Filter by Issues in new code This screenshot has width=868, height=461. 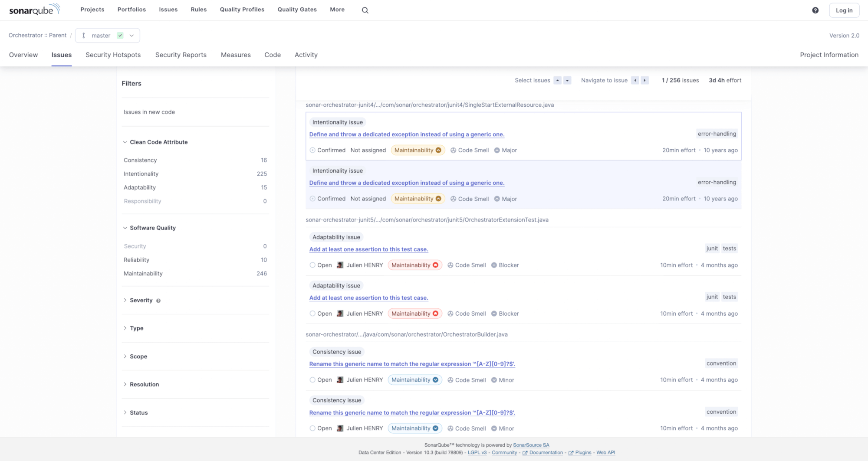149,112
